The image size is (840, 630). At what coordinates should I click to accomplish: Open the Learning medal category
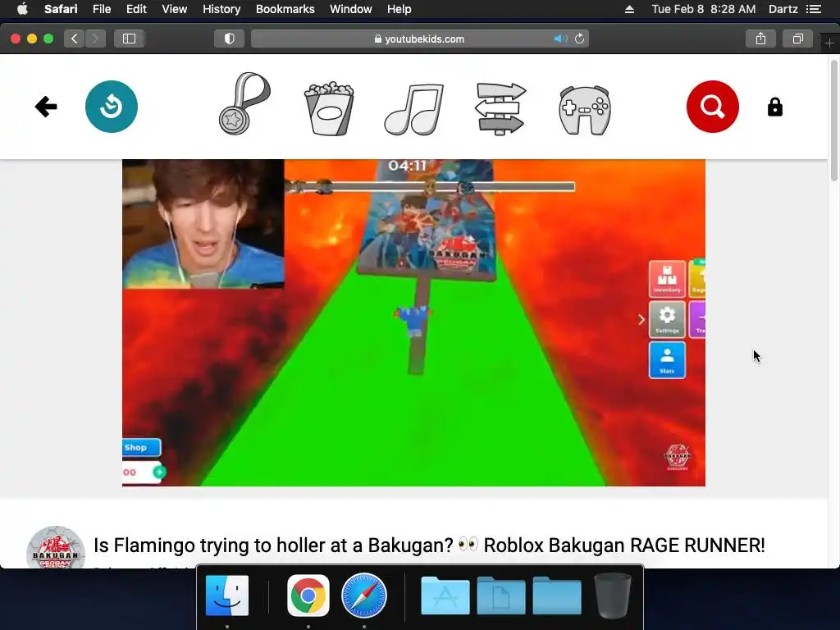(244, 103)
